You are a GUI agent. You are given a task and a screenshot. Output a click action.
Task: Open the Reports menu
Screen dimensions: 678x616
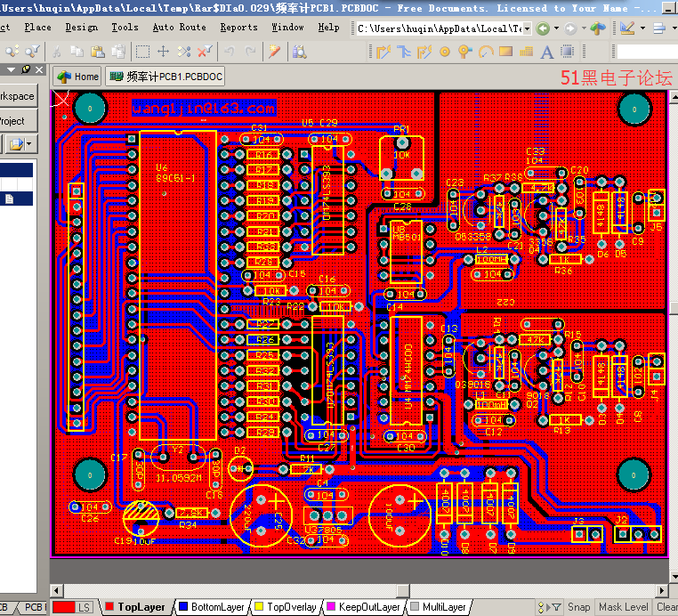[238, 28]
